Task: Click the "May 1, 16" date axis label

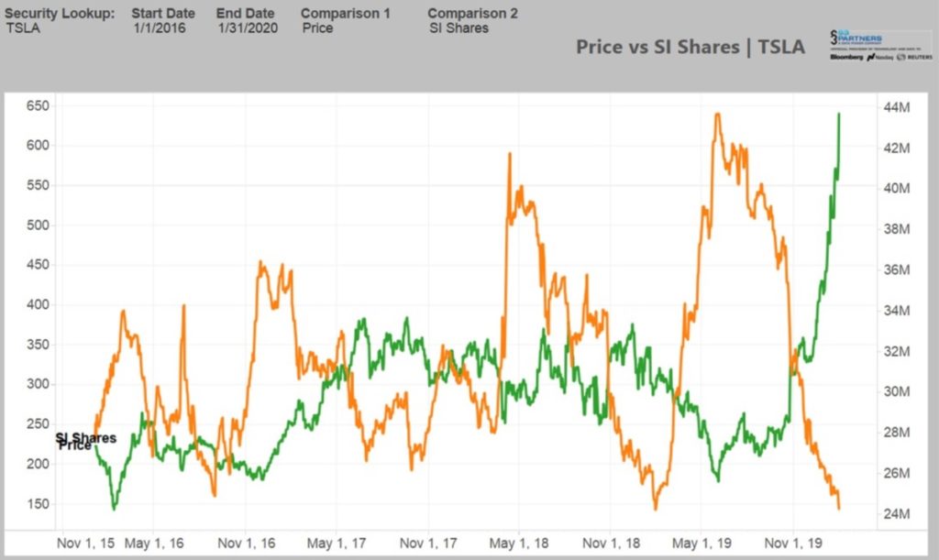Action: 154,544
